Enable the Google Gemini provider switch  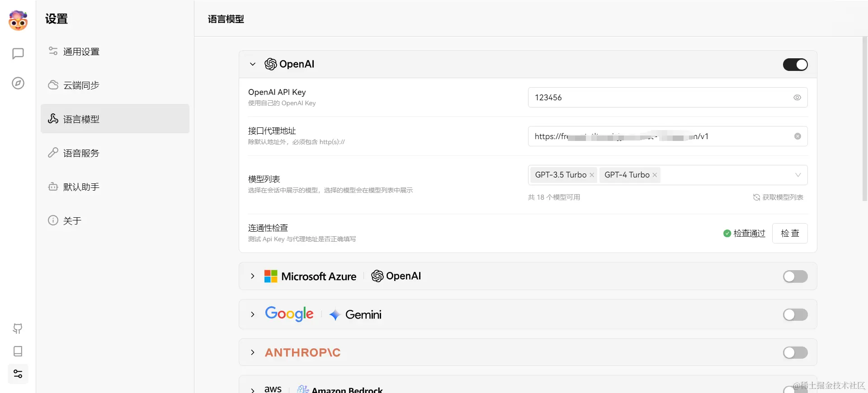pos(795,314)
